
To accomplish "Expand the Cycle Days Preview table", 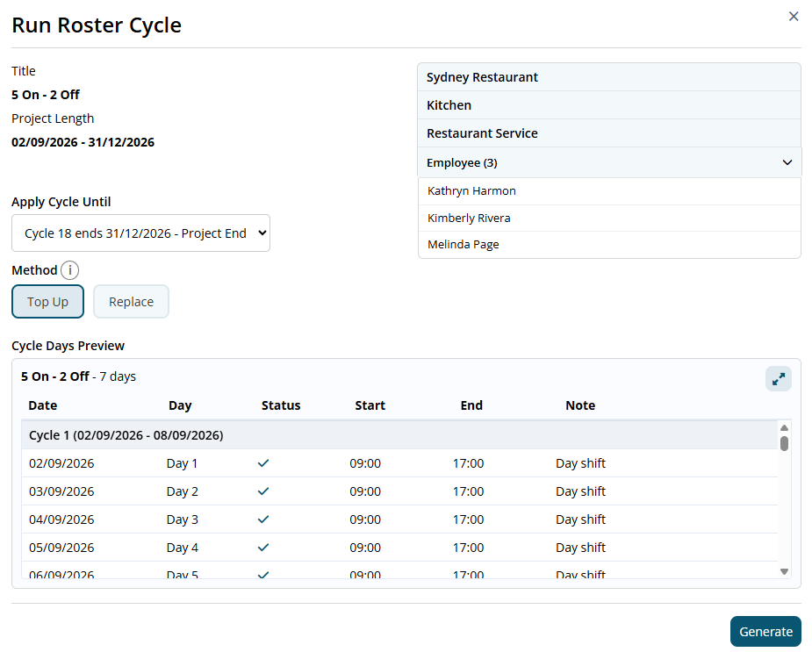I will pyautogui.click(x=779, y=379).
